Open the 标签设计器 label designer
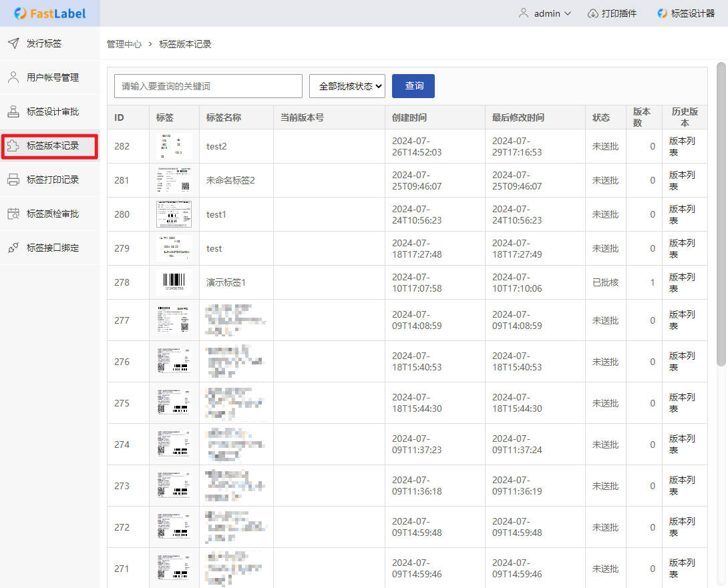This screenshot has height=588, width=728. (686, 13)
